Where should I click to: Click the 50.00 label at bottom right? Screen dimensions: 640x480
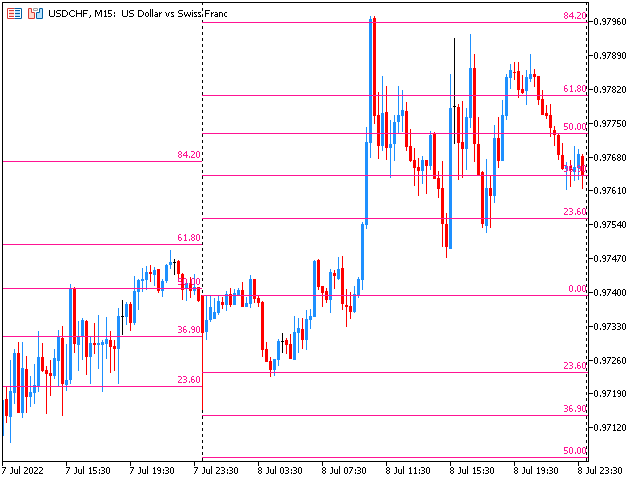[574, 451]
